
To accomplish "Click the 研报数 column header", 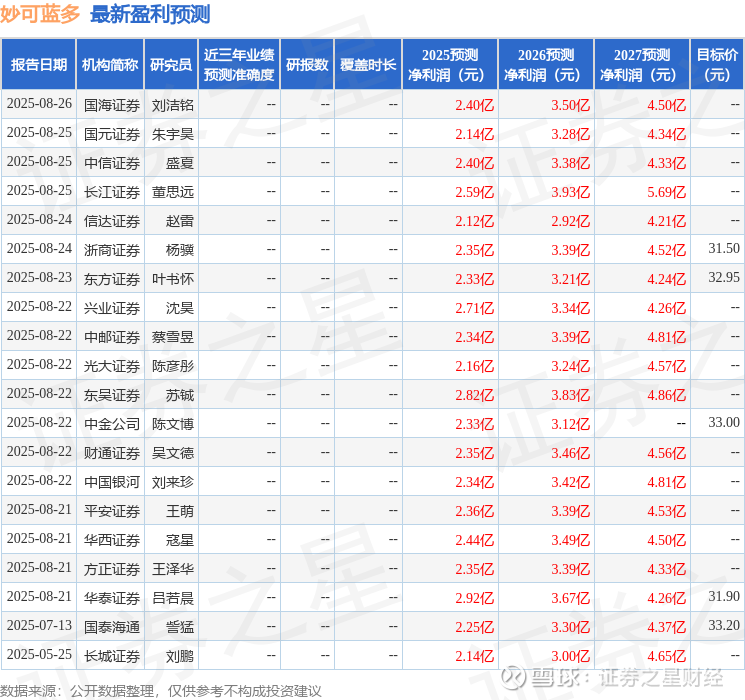I will pyautogui.click(x=307, y=65).
